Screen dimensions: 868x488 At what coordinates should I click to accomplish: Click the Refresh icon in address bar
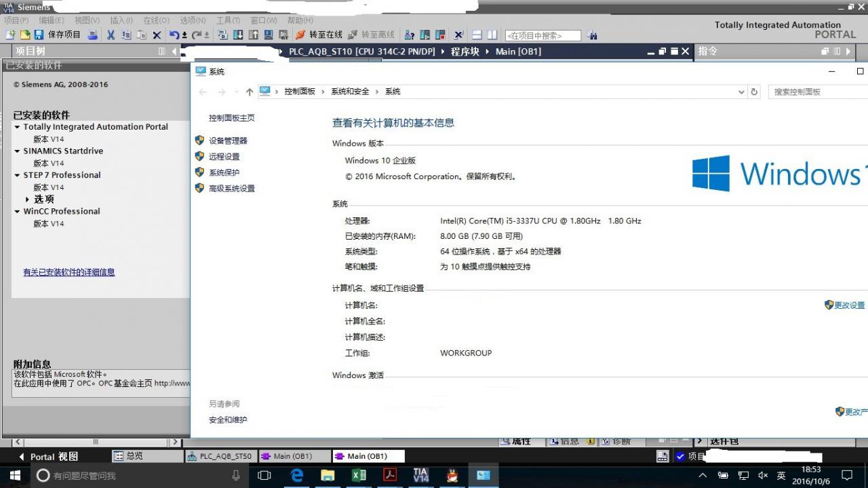tap(754, 92)
